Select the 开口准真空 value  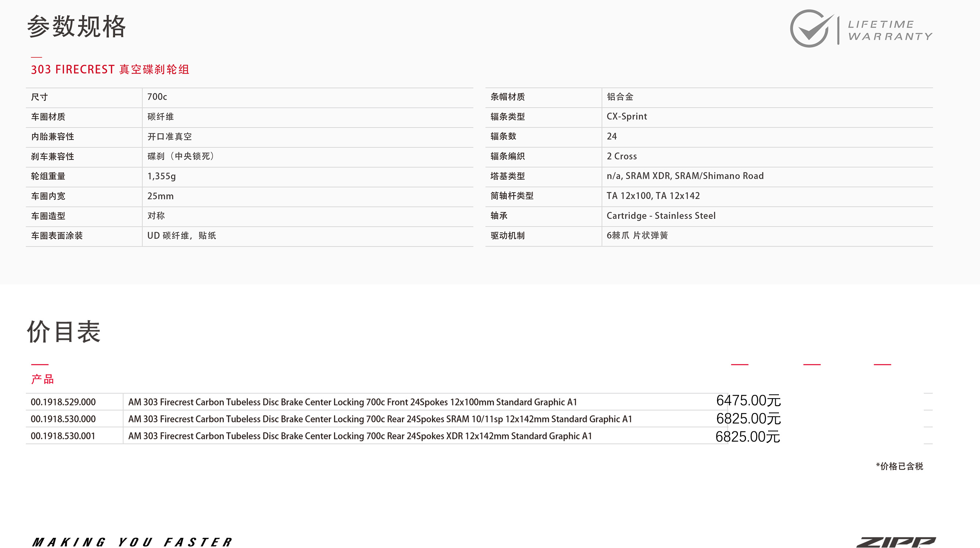pyautogui.click(x=170, y=136)
